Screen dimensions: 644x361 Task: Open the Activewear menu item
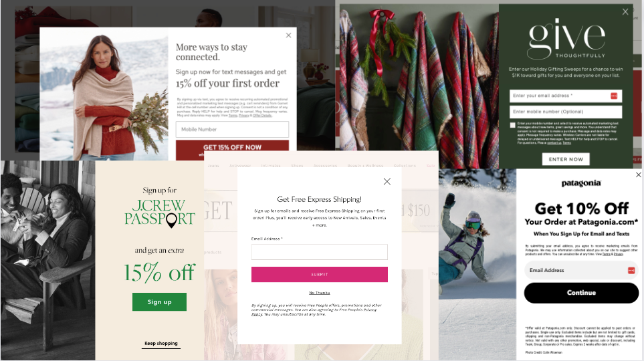coord(240,166)
